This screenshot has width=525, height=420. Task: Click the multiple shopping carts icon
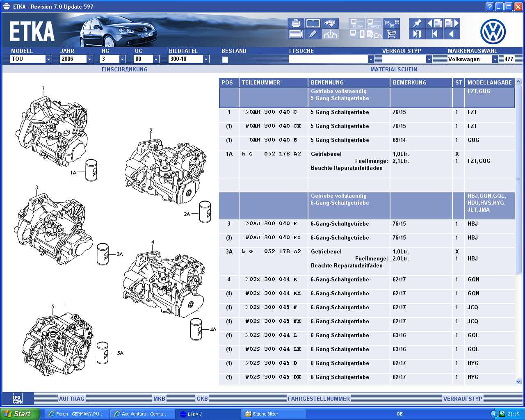pos(392,23)
